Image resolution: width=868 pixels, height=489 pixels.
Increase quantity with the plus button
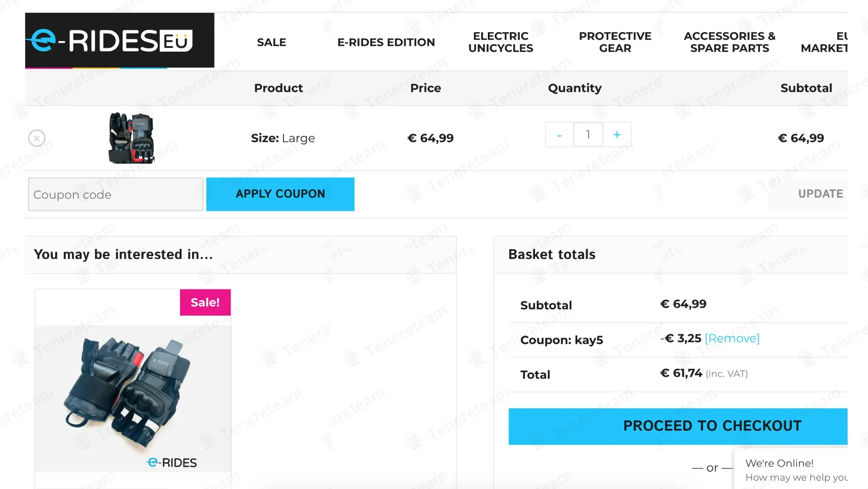coord(617,135)
